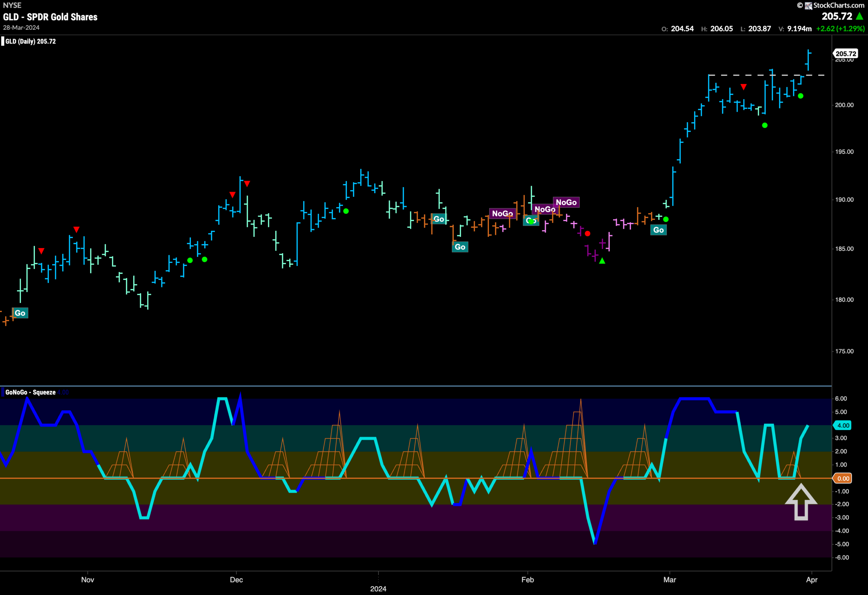Click the highest NoGo label in February

click(566, 202)
